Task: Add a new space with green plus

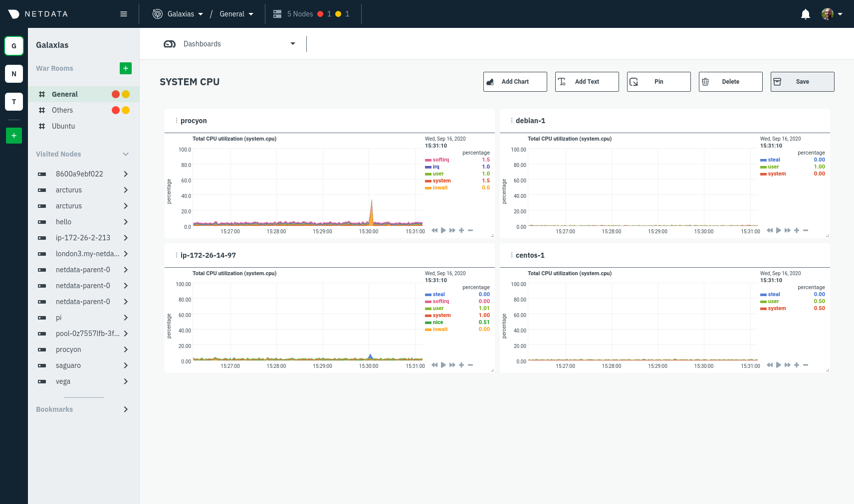Action: pyautogui.click(x=14, y=136)
